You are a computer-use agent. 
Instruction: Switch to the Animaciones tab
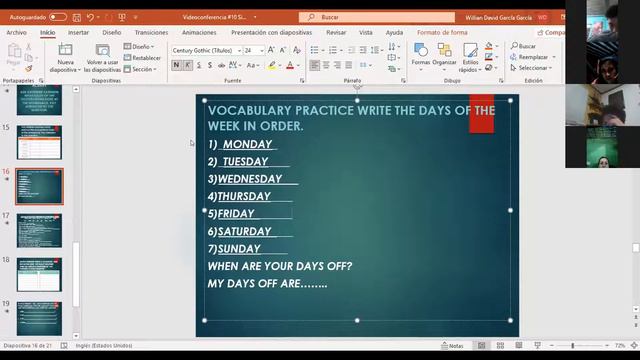(199, 32)
